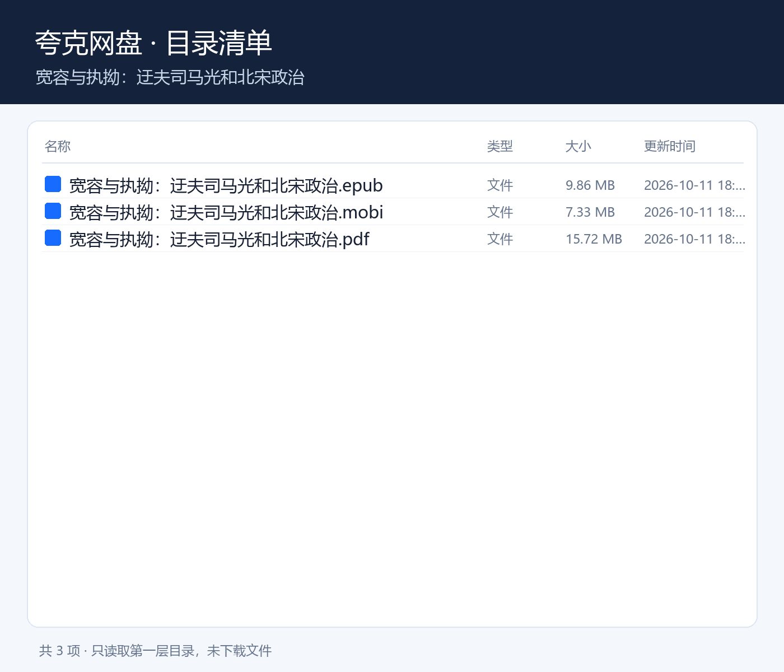Click the 文件 type cell in the .mobi row
784x672 pixels.
click(500, 212)
